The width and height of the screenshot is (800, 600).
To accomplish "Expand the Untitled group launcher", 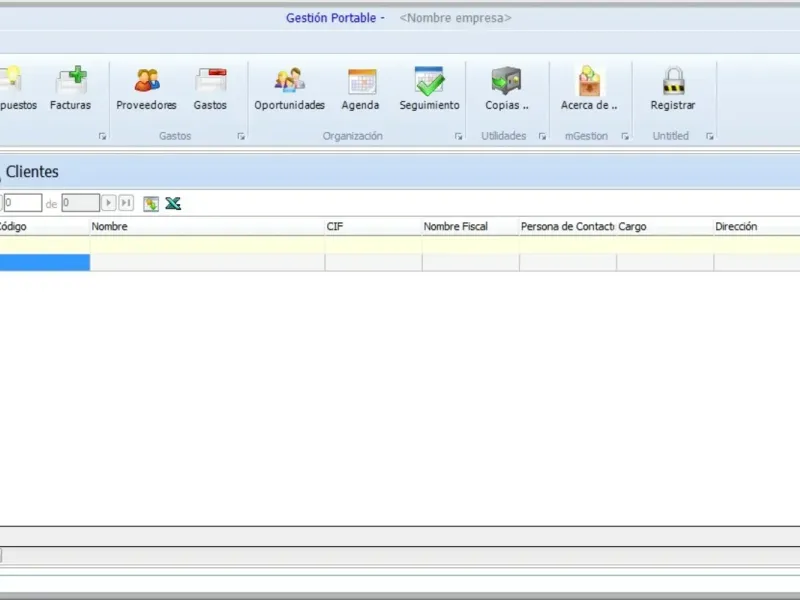I will [709, 136].
